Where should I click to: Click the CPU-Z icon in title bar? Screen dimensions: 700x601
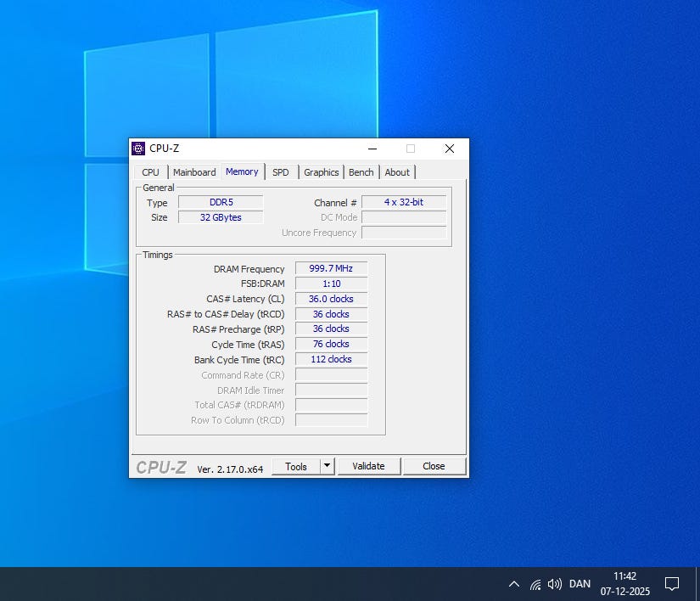click(138, 149)
